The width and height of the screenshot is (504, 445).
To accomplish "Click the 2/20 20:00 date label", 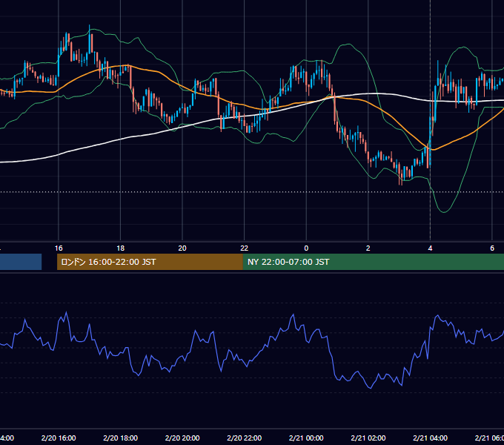I will [182, 438].
